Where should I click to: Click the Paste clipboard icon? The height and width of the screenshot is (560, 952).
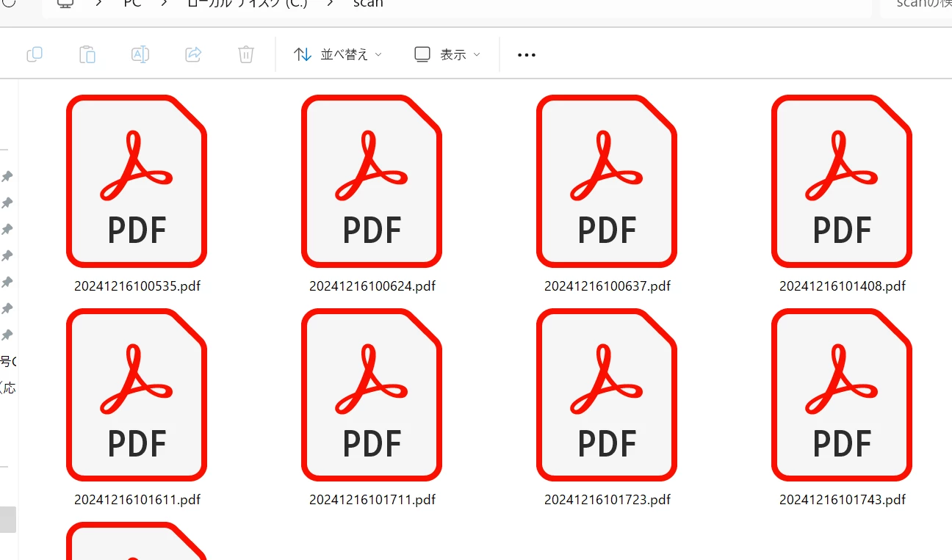point(87,54)
